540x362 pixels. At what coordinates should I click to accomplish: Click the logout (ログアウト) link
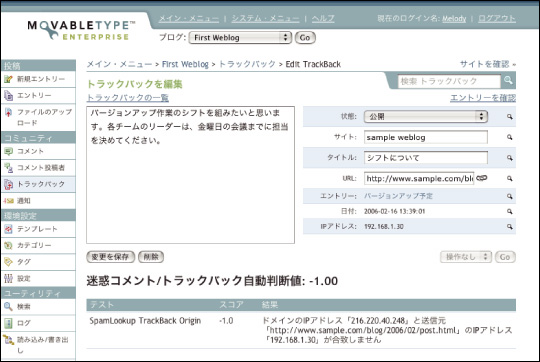497,18
